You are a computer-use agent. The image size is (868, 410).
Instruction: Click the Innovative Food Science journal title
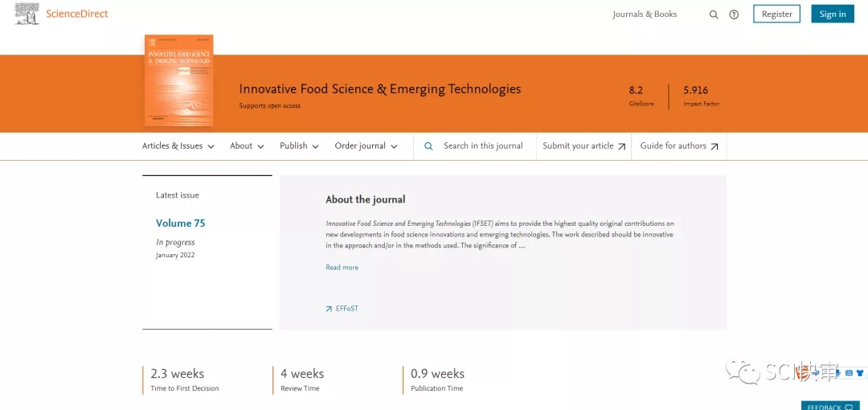(380, 89)
